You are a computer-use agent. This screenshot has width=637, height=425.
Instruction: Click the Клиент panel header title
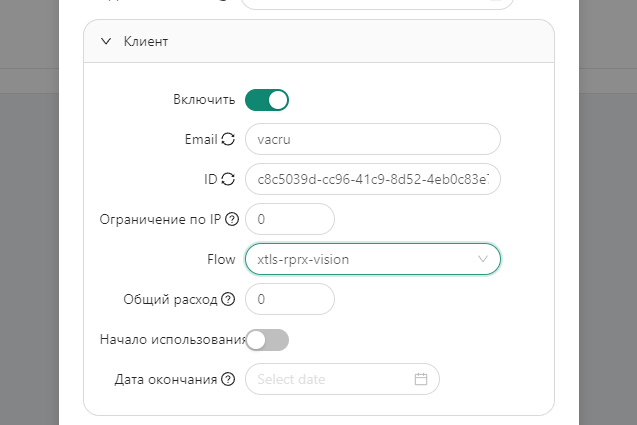tap(145, 42)
